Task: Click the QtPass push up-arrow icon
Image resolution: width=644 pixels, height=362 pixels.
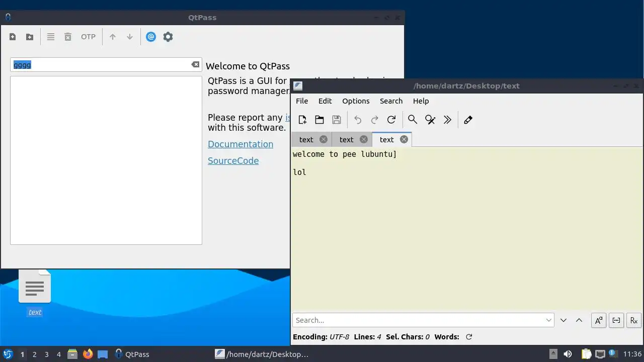Action: [x=113, y=37]
